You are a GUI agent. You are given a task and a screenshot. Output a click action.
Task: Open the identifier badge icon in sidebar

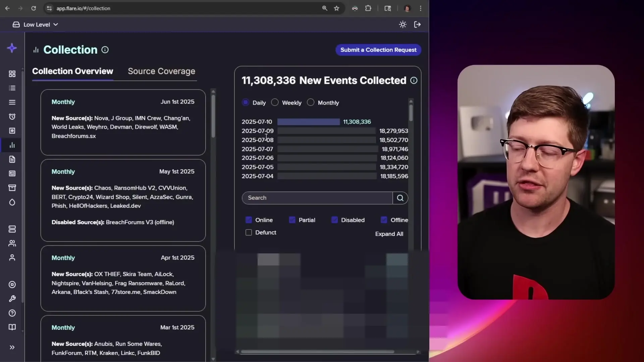point(12,131)
